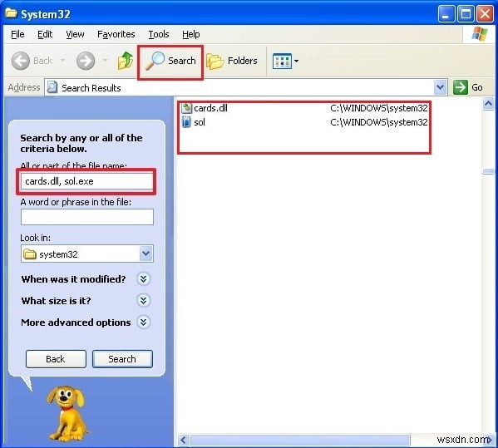The image size is (498, 448).
Task: Click the Back arrow toolbar icon
Action: coord(21,61)
